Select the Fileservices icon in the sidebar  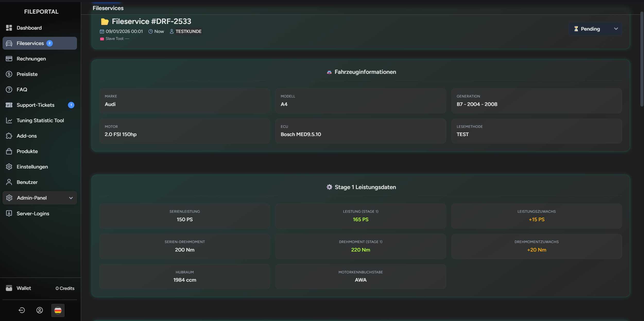click(9, 43)
